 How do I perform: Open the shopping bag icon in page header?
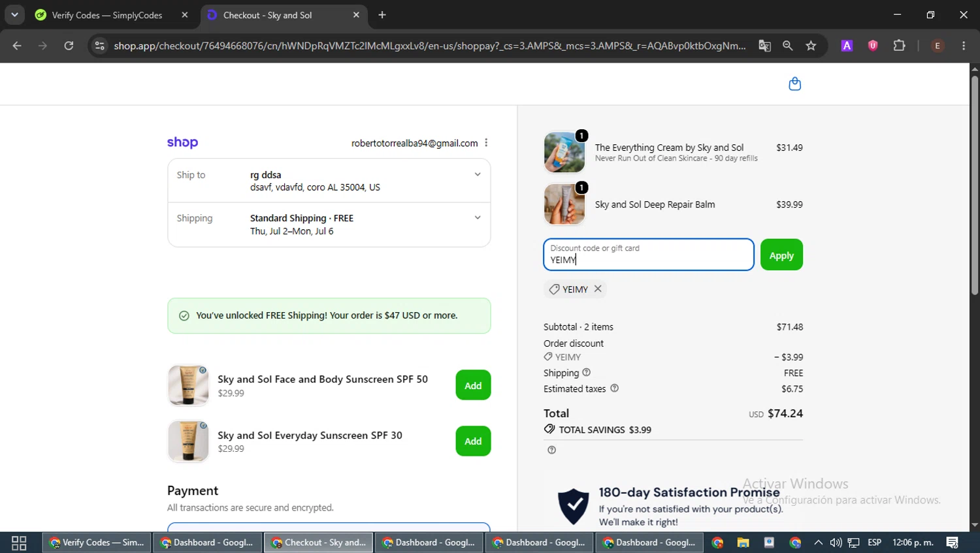(x=794, y=84)
